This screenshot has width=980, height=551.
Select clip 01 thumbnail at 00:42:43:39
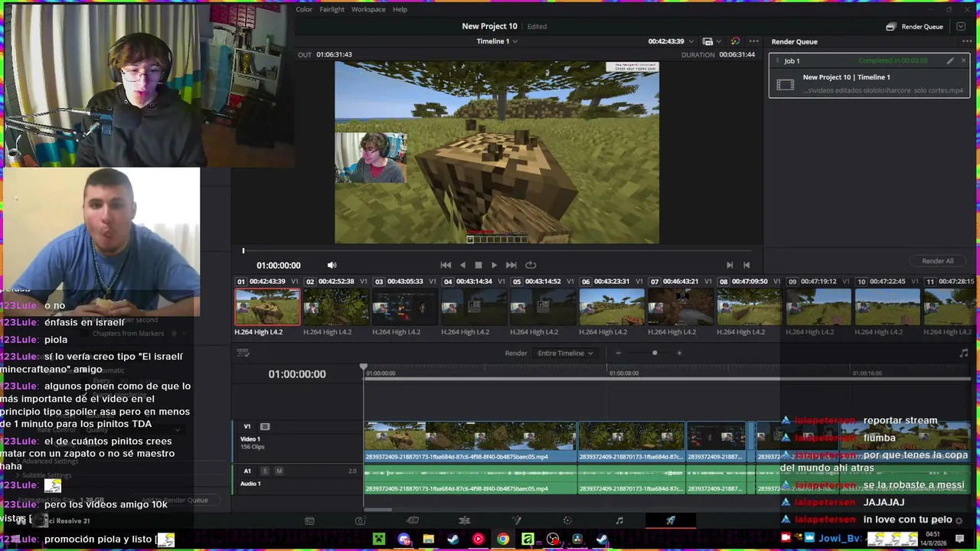tap(267, 308)
